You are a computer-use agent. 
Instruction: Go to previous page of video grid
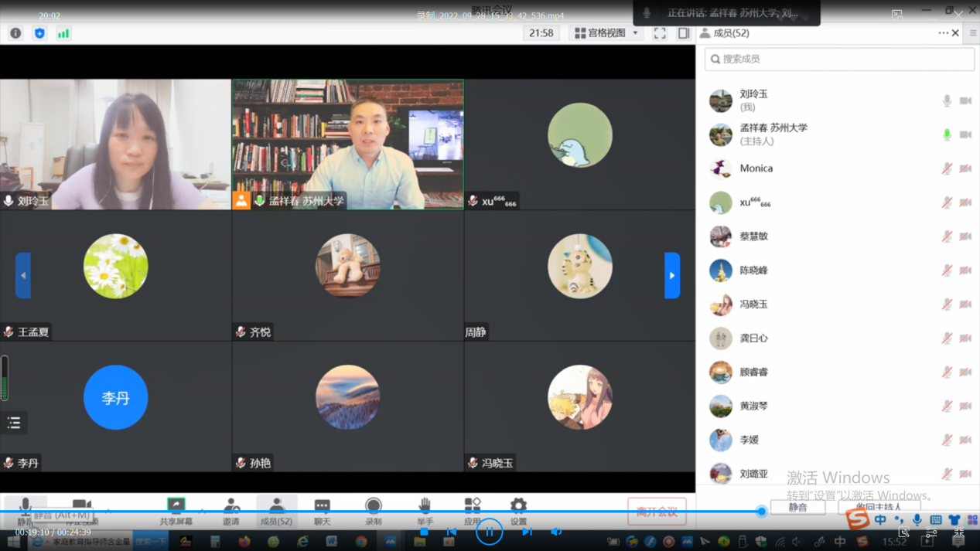pos(23,275)
